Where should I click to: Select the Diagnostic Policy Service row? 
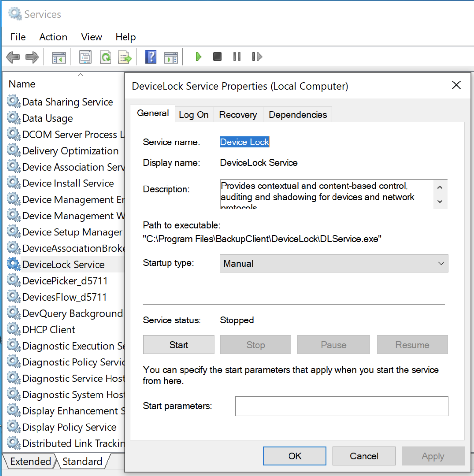pos(65,362)
